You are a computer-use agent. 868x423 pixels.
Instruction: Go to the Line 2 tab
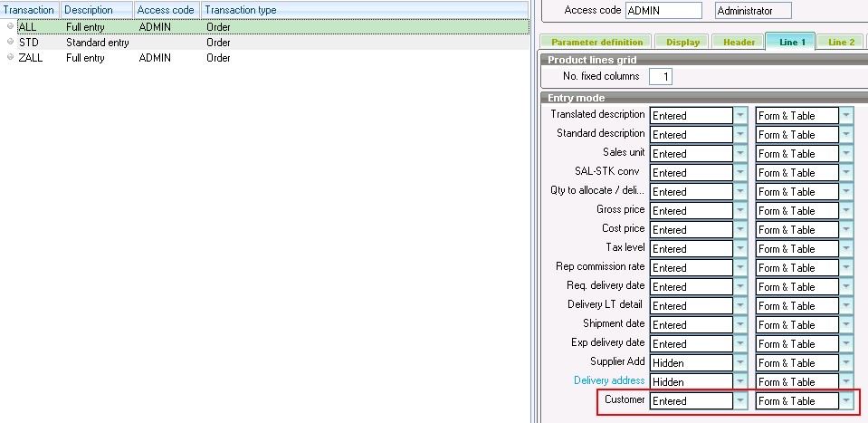841,42
